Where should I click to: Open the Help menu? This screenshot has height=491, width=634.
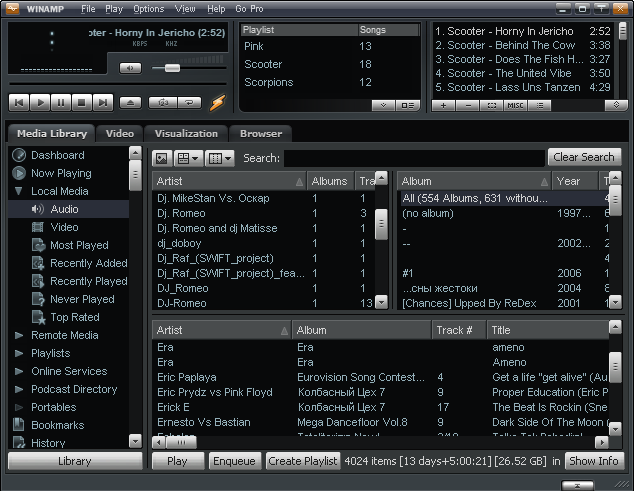point(216,8)
